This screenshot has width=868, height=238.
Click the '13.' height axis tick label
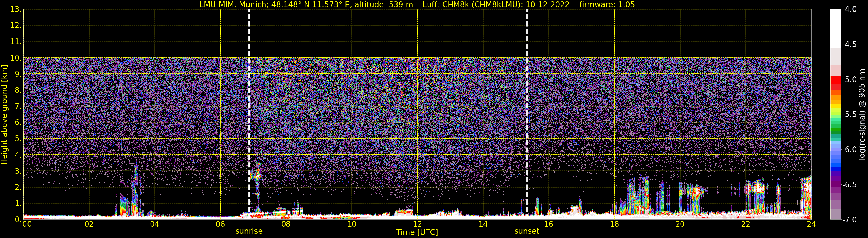click(x=16, y=10)
